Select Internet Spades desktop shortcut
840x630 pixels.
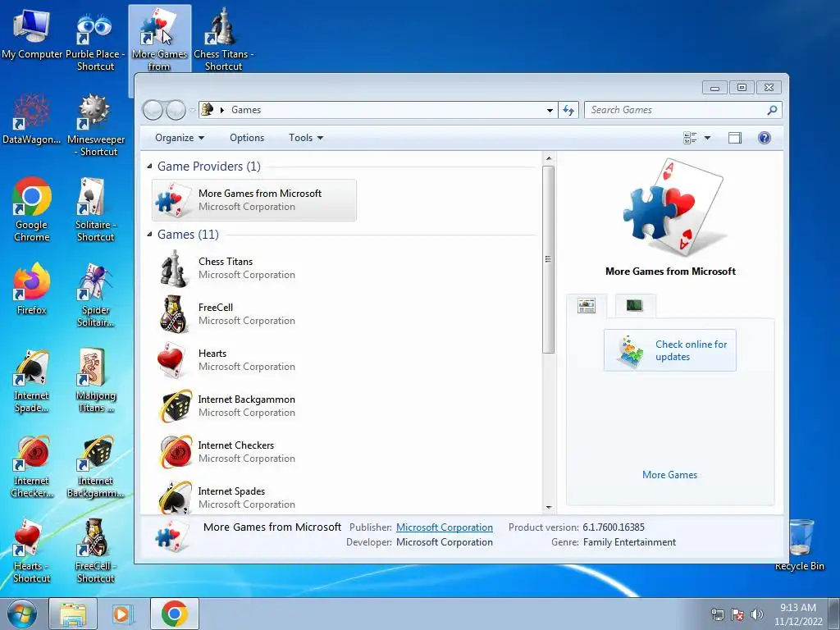(x=32, y=381)
